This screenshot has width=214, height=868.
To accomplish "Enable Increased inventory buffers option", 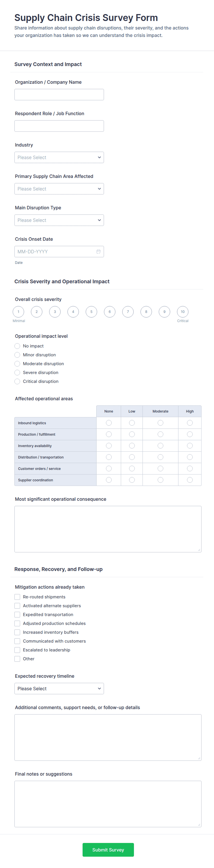I will point(17,632).
